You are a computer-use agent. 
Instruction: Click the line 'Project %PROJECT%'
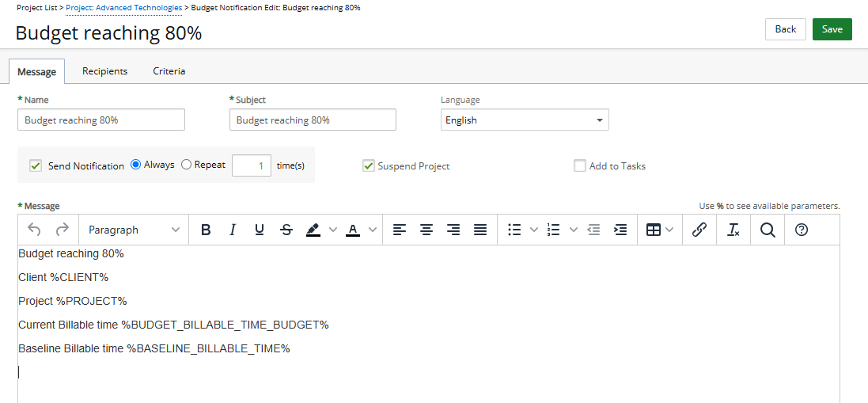[x=73, y=301]
